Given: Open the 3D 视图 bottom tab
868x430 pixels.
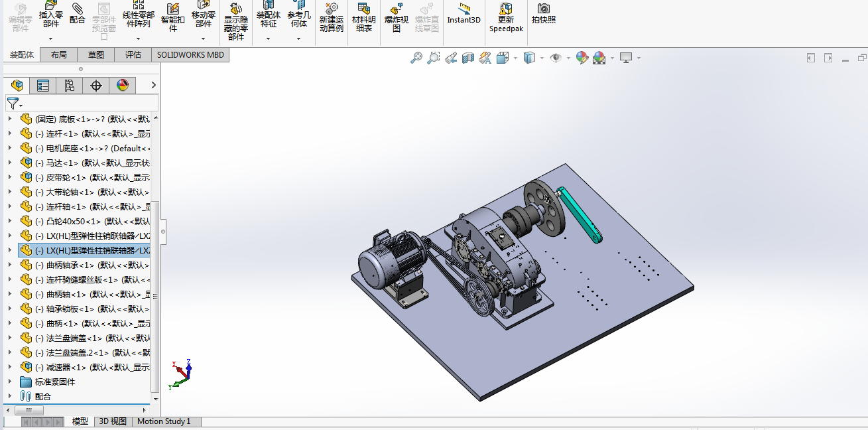Looking at the screenshot, I should click(113, 421).
